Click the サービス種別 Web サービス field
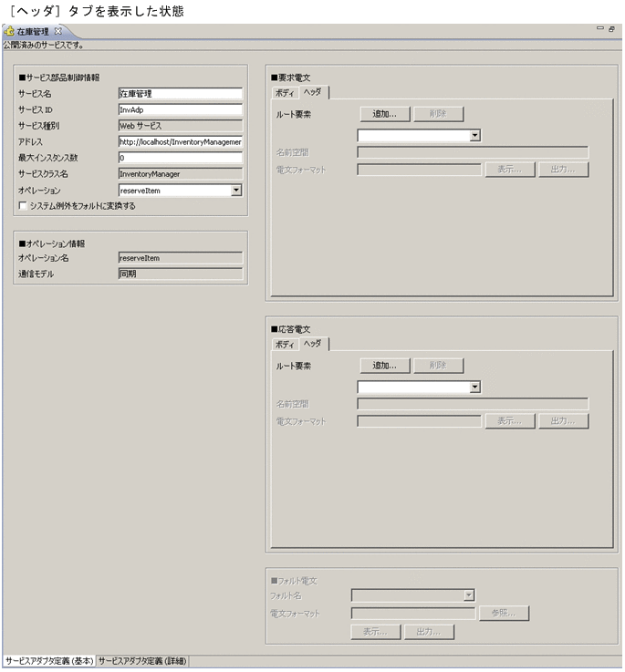This screenshot has height=672, width=625. [x=180, y=126]
